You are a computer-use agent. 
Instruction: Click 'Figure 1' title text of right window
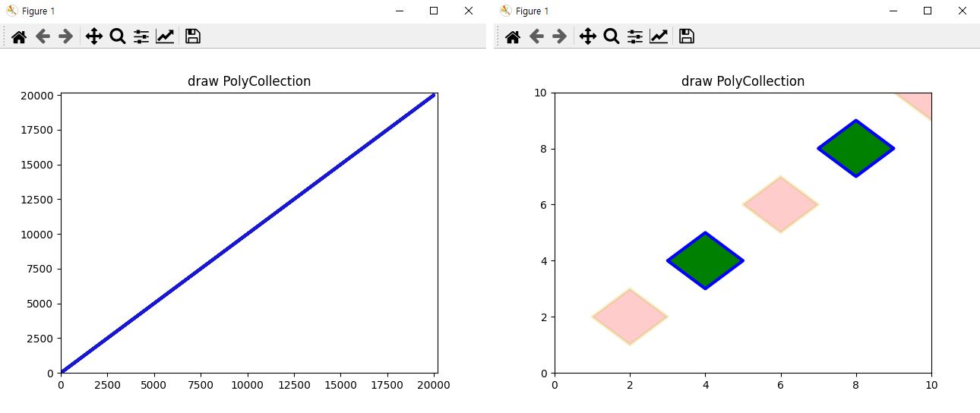pos(532,11)
